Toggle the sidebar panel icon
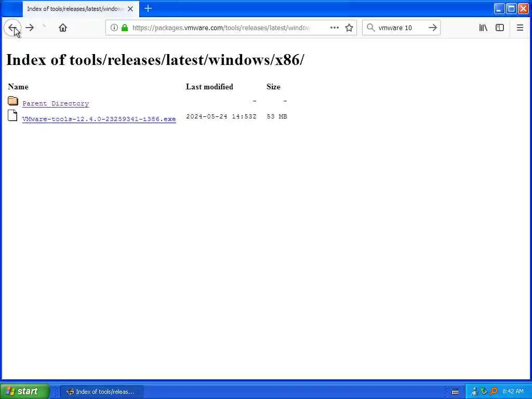The width and height of the screenshot is (532, 399). [x=500, y=28]
